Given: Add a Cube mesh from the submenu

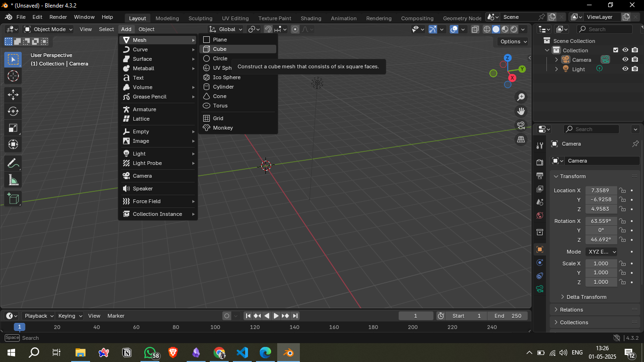Looking at the screenshot, I should [x=238, y=49].
